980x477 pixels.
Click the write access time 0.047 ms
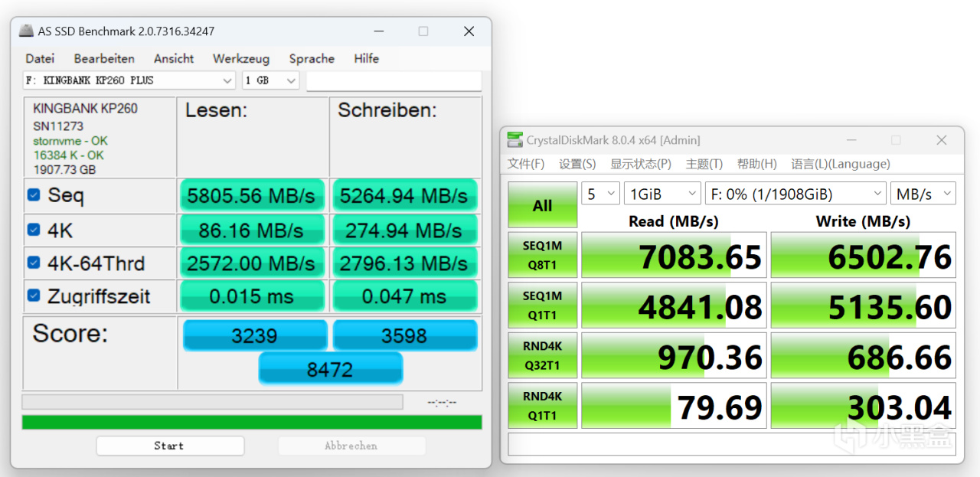click(404, 296)
